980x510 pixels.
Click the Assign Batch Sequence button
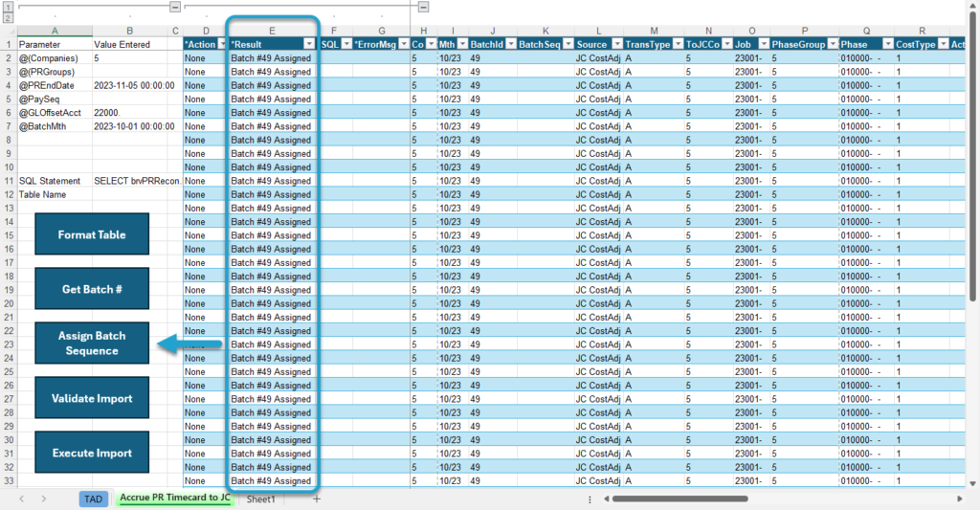point(92,344)
